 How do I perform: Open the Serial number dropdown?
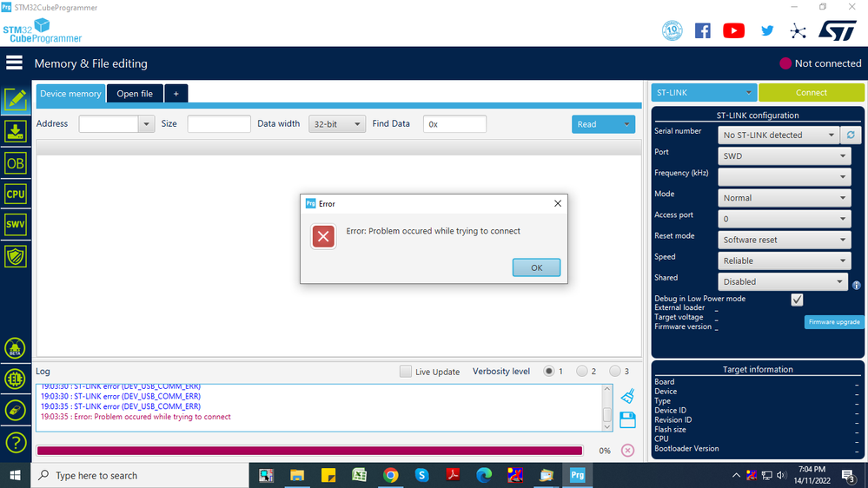click(779, 135)
